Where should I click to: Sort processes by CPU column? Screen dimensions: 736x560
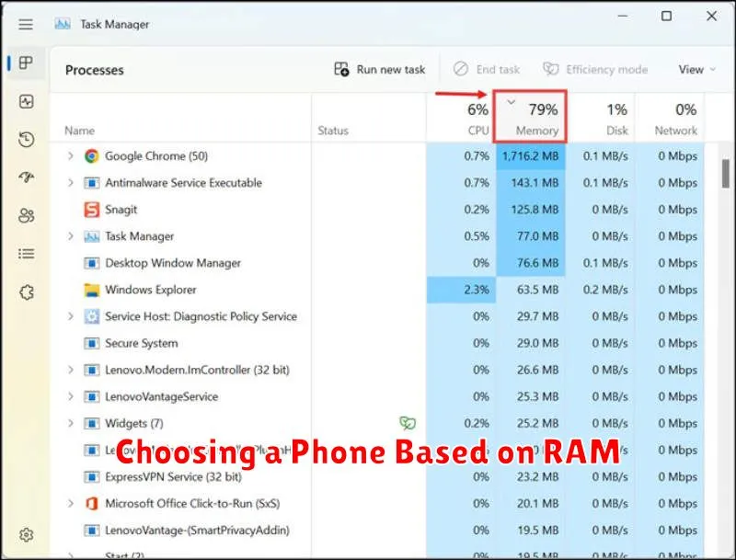[x=460, y=118]
